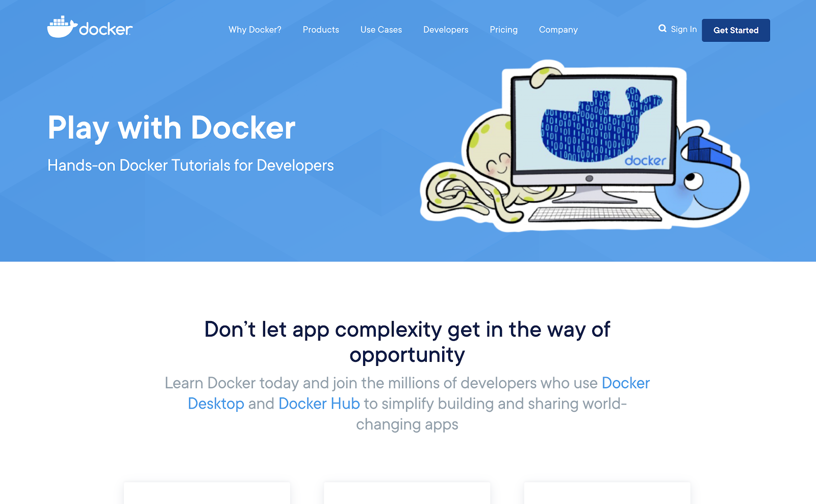Click the Don't let app complexity heading

(x=407, y=342)
